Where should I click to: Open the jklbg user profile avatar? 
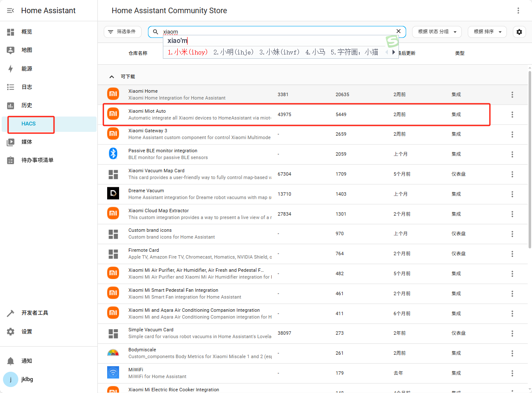tap(11, 379)
